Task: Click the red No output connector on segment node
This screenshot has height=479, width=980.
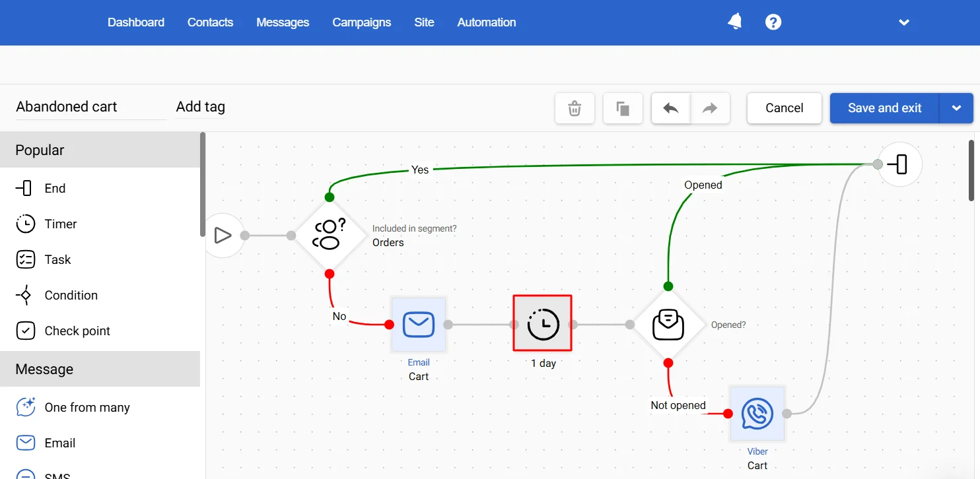Action: [x=330, y=273]
